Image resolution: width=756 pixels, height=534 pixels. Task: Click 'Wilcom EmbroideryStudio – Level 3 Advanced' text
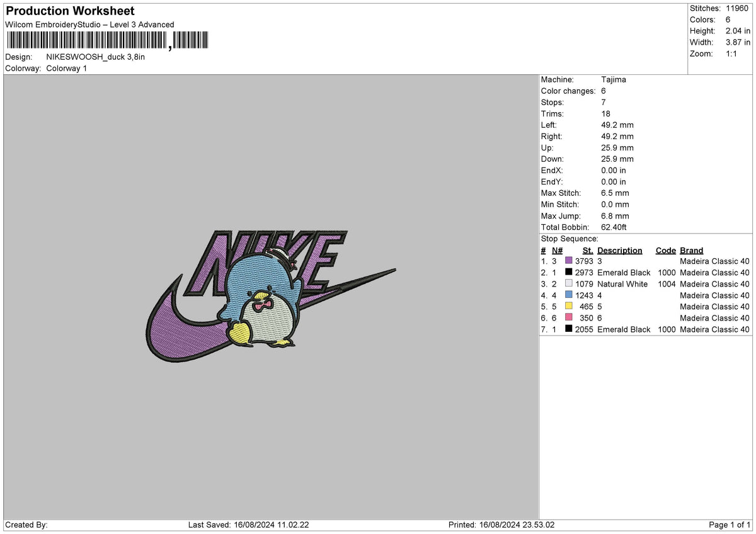pyautogui.click(x=90, y=25)
